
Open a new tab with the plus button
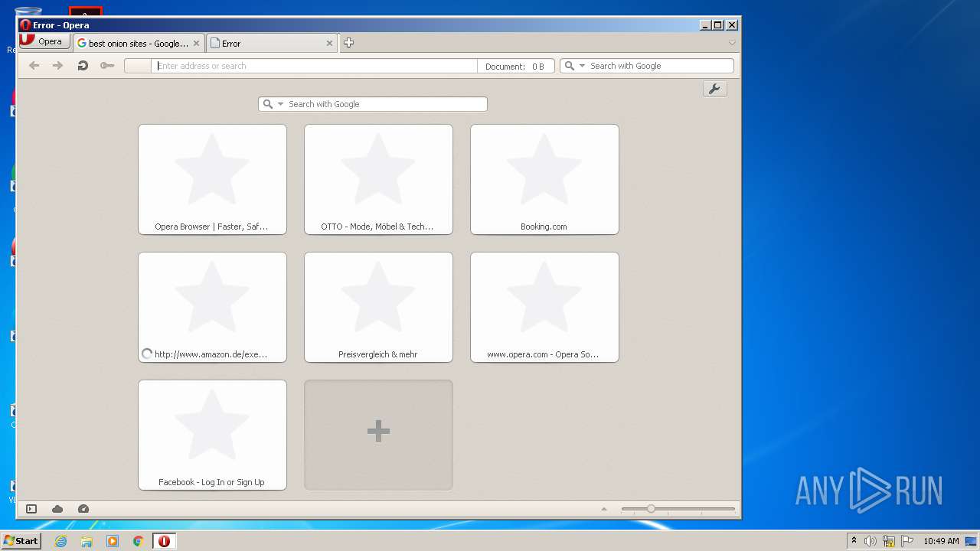[348, 43]
